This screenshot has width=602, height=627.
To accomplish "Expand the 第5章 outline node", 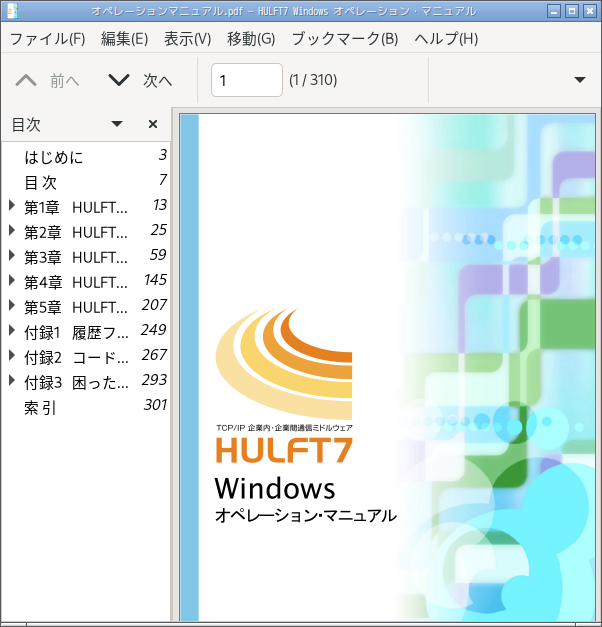I will (12, 306).
